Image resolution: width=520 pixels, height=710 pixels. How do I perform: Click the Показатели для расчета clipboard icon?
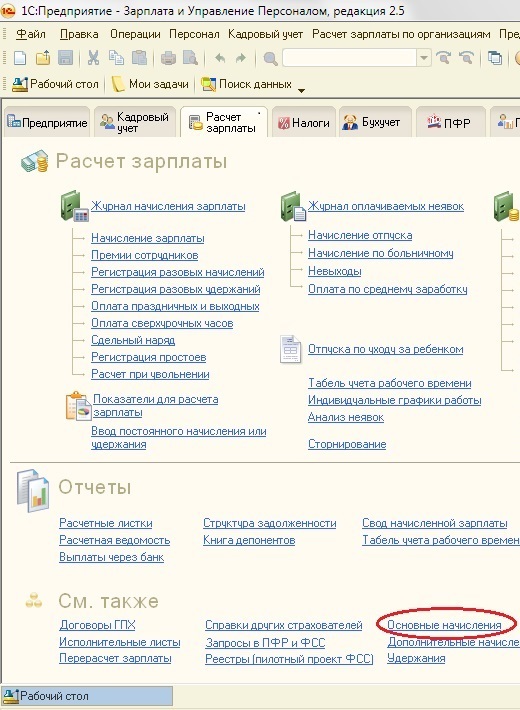(x=78, y=406)
